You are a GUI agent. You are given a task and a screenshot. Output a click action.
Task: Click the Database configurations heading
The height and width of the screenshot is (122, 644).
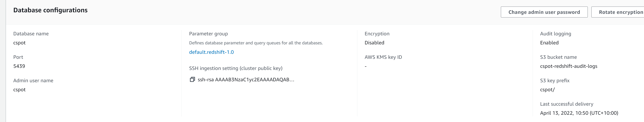click(50, 10)
